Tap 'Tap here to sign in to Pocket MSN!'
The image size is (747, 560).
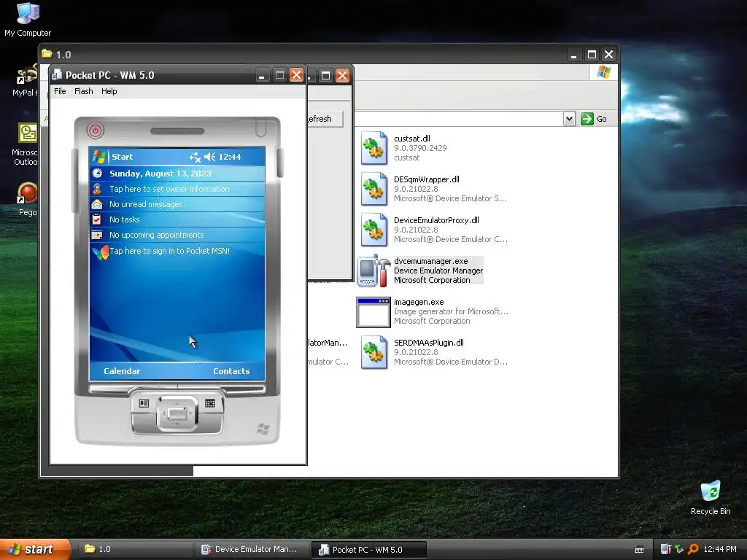click(x=169, y=251)
